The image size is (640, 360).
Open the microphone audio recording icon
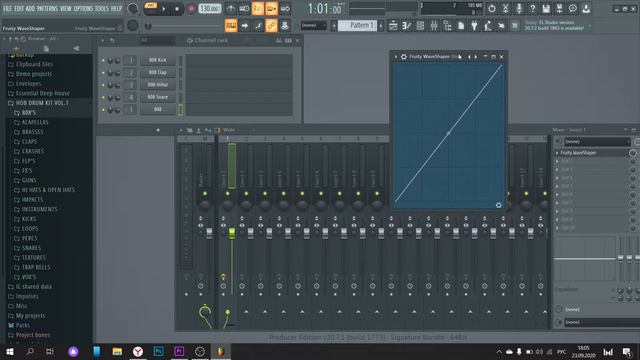pos(519,8)
